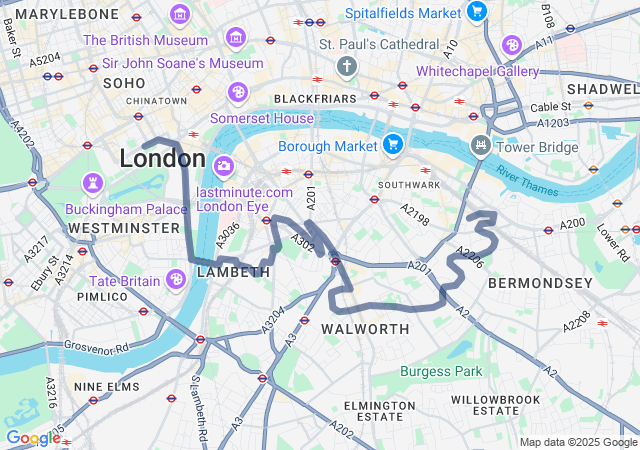Select the Spitalfields Market shopping cart icon
Viewport: 640px width, 450px height.
(x=476, y=11)
